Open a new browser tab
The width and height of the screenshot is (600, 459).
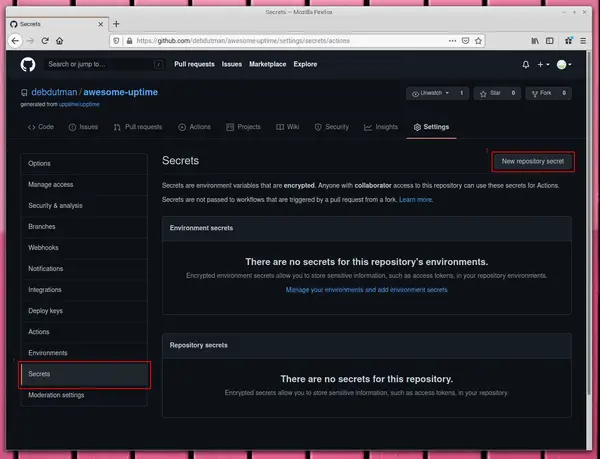pos(116,23)
